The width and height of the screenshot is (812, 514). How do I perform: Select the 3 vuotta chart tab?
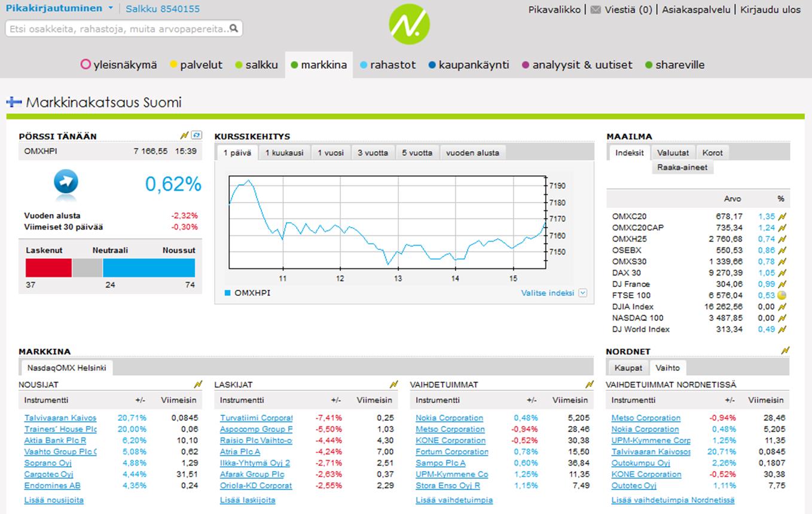click(x=373, y=152)
